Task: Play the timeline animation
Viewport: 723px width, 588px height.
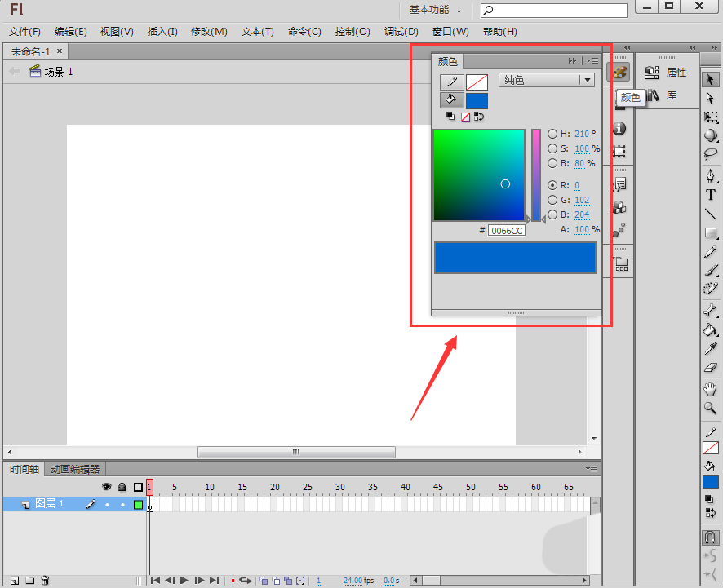Action: point(184,580)
